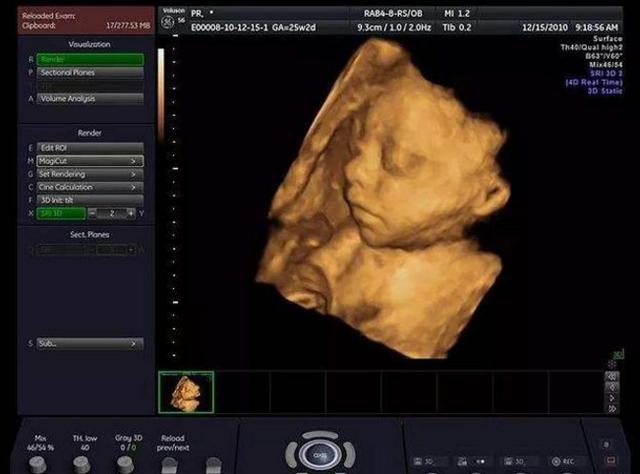The height and width of the screenshot is (474, 640).
Task: Click the GE Voluson logo icon
Action: (x=167, y=22)
